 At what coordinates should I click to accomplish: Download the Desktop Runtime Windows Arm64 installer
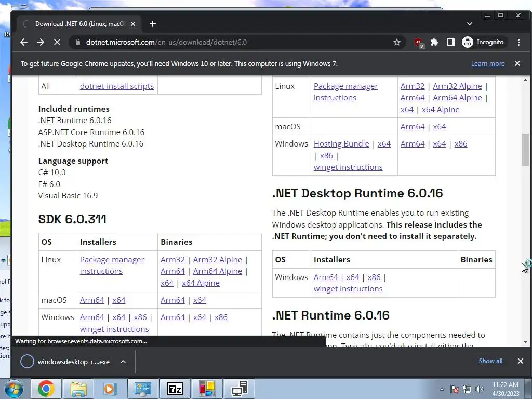pyautogui.click(x=326, y=277)
